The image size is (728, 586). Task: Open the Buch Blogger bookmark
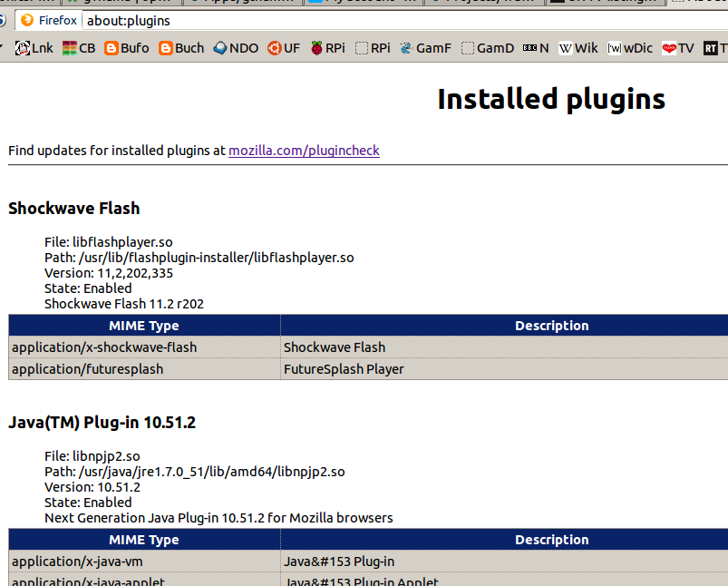(181, 48)
